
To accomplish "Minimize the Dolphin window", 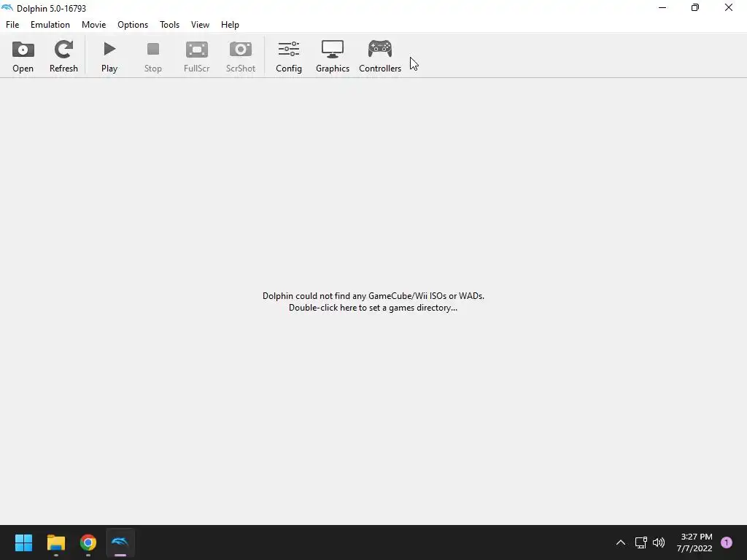I will pyautogui.click(x=662, y=7).
